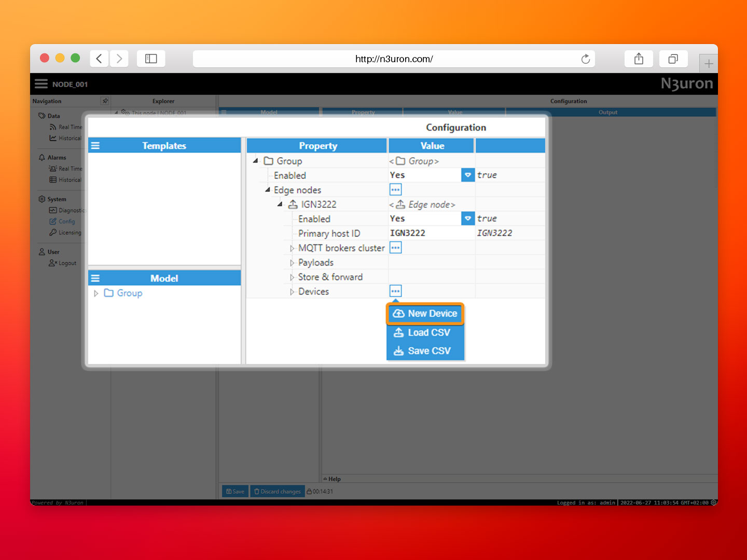Choose New Device from the menu
The width and height of the screenshot is (747, 560).
pos(425,314)
